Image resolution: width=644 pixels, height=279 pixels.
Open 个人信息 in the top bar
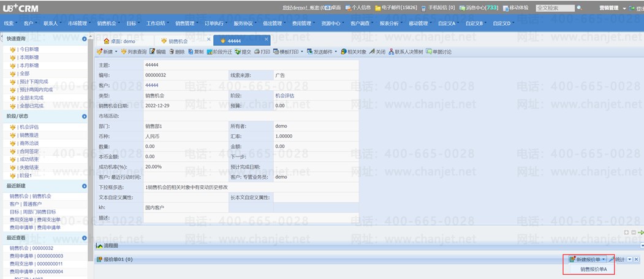(358, 8)
